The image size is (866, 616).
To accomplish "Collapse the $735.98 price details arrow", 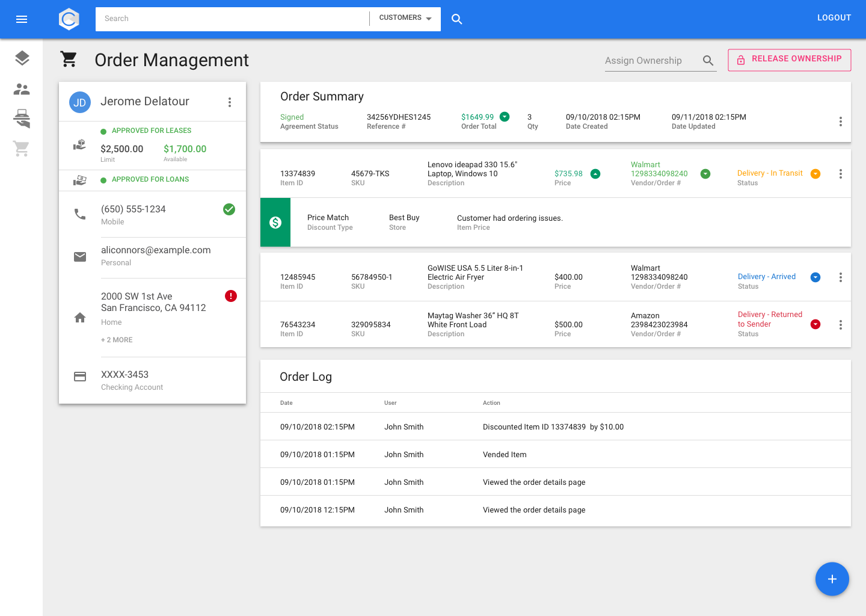I will pos(595,174).
